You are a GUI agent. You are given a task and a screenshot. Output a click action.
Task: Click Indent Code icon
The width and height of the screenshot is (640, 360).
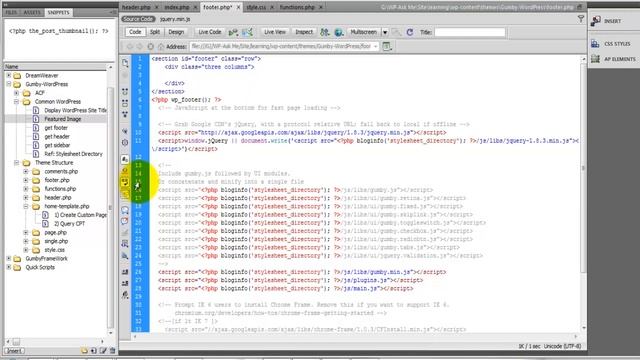point(125,272)
